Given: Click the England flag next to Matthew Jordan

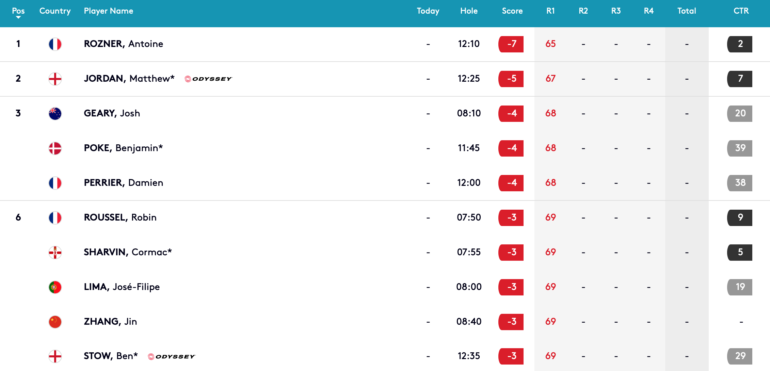Looking at the screenshot, I should tap(55, 79).
